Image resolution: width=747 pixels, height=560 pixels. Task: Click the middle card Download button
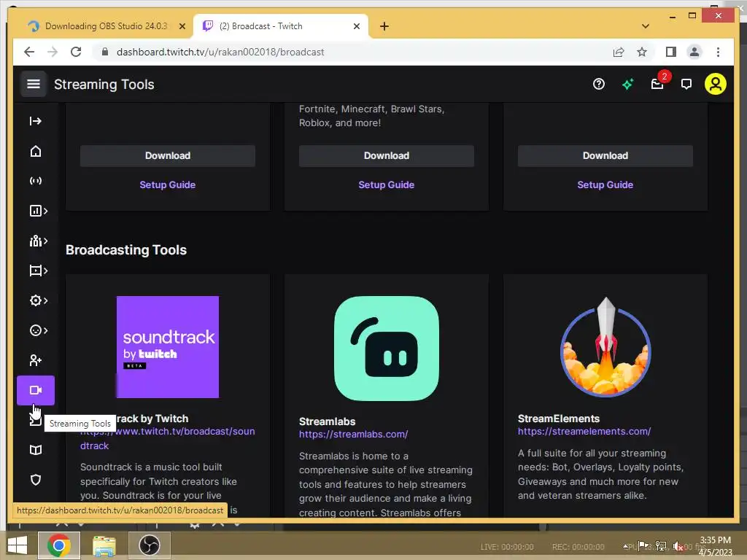[x=387, y=156]
